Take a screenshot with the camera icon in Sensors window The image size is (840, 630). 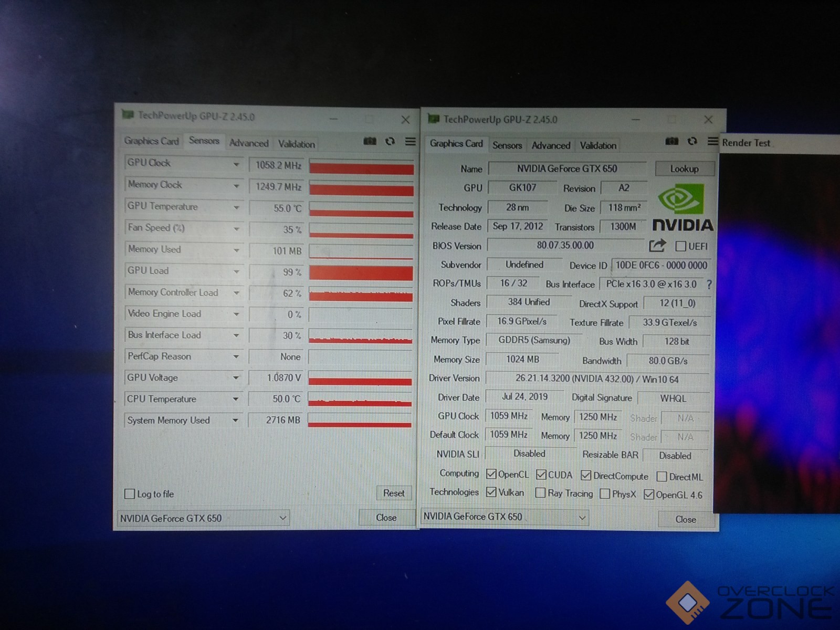tap(370, 142)
